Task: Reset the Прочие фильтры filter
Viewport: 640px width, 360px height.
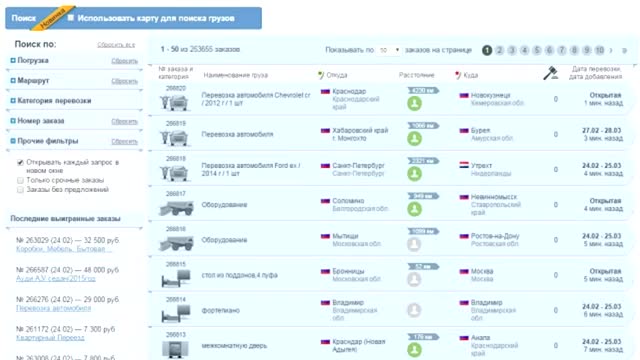Action: [124, 141]
